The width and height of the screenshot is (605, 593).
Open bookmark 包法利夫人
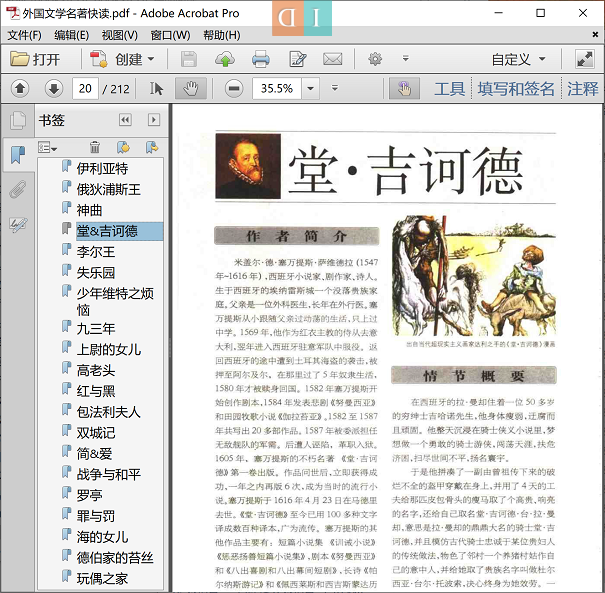click(108, 412)
